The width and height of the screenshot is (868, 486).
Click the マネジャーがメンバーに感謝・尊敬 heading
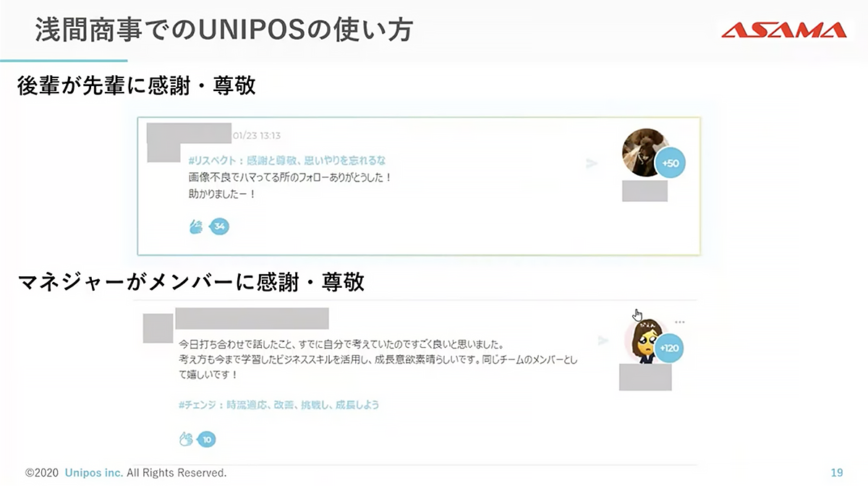[x=191, y=283]
